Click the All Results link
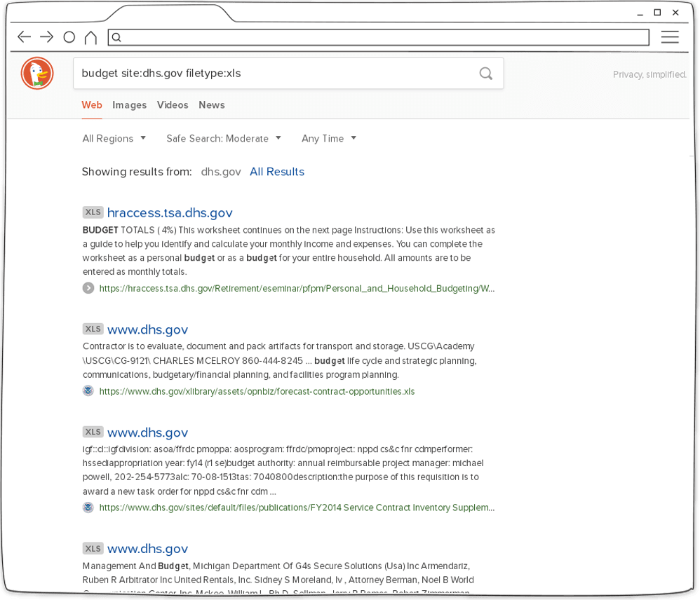The image size is (700, 600). tap(277, 172)
